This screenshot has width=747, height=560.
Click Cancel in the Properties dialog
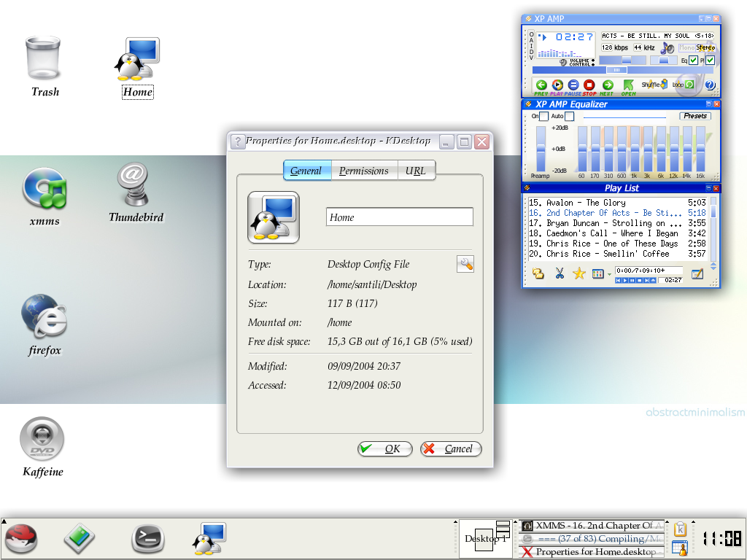click(451, 448)
